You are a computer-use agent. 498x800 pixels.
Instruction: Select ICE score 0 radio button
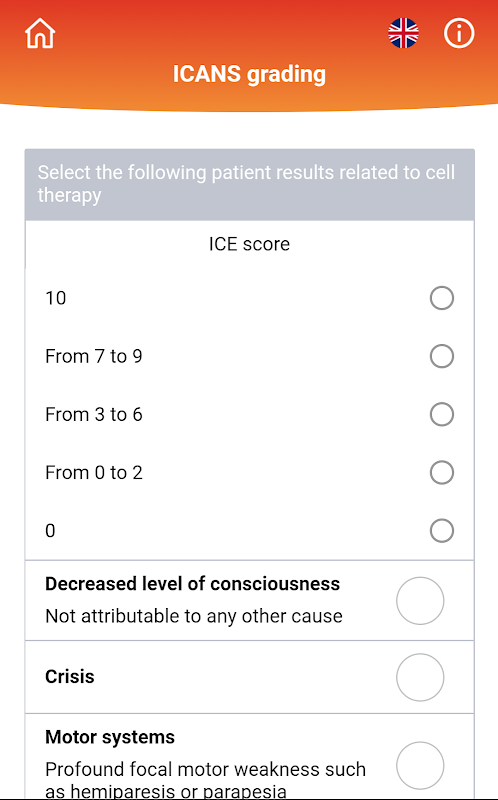(441, 531)
